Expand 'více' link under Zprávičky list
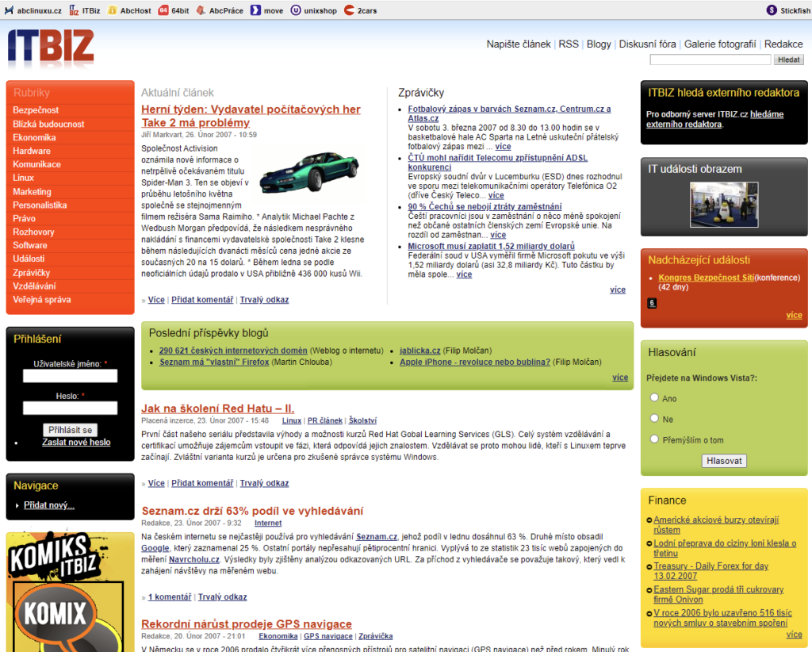 coord(617,290)
